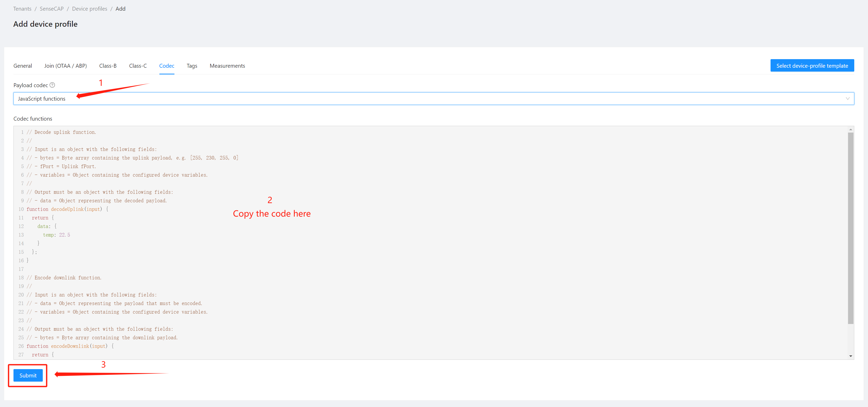
Task: Go to Device profiles breadcrumb
Action: pos(90,9)
